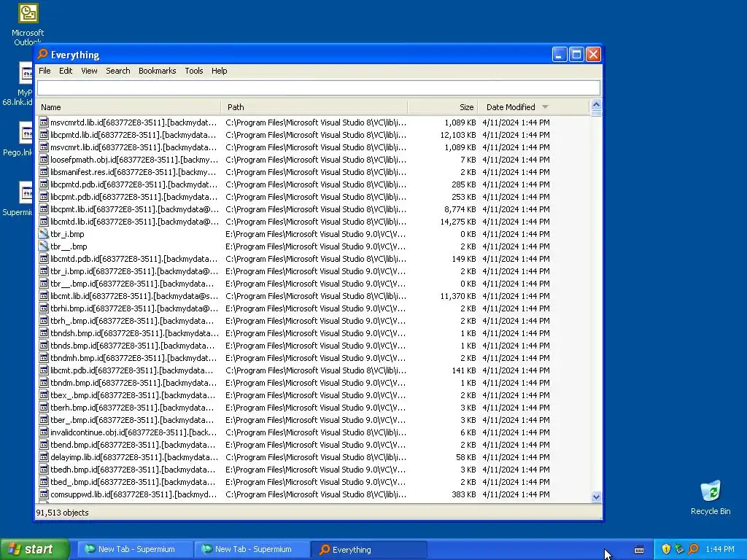Image resolution: width=747 pixels, height=560 pixels.
Task: Select the Microsoft Outlook desktop icon
Action: (x=28, y=24)
